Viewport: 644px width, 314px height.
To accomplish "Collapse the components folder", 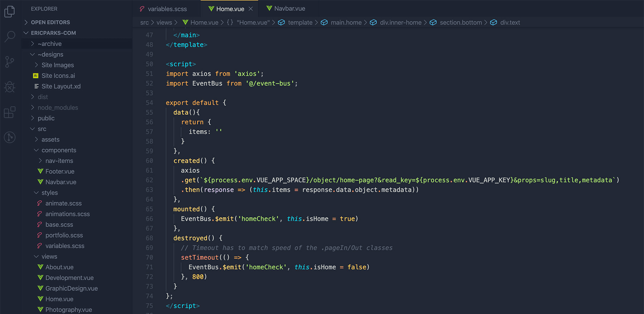I will click(36, 150).
